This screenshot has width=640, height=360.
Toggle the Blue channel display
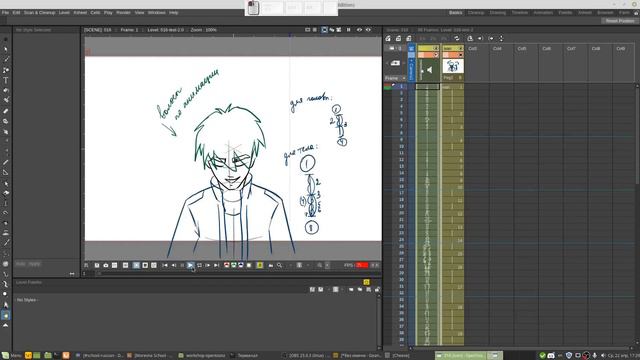pyautogui.click(x=241, y=265)
